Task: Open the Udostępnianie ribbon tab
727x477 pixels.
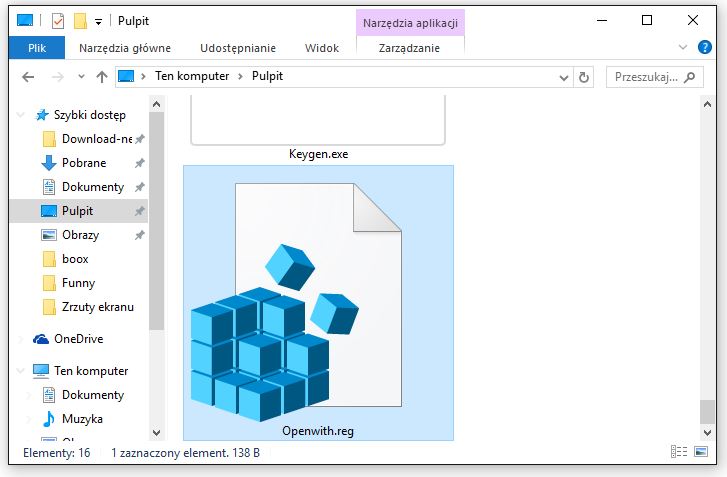Action: click(238, 48)
